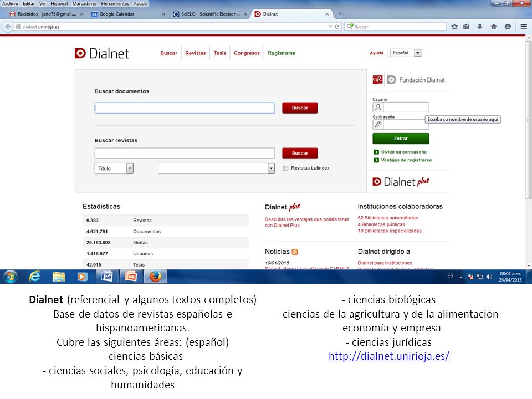Image resolution: width=532 pixels, height=399 pixels.
Task: Click the key icon beside Contraseña field
Action: point(378,125)
